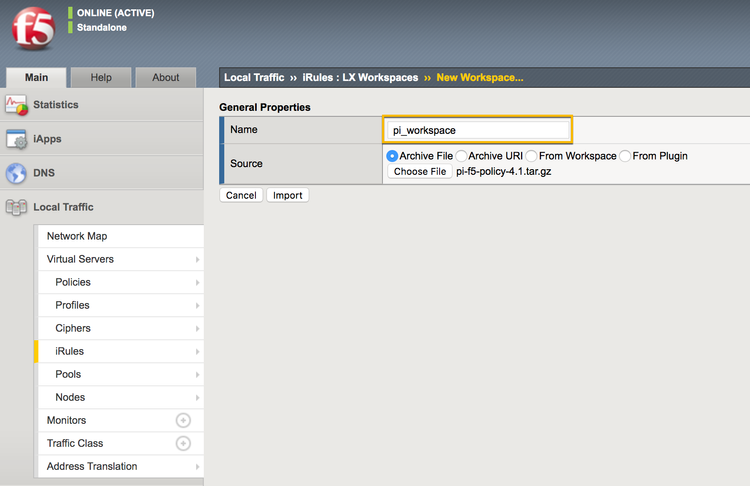The height and width of the screenshot is (486, 750).
Task: Click the Local Traffic section label
Action: tap(63, 207)
